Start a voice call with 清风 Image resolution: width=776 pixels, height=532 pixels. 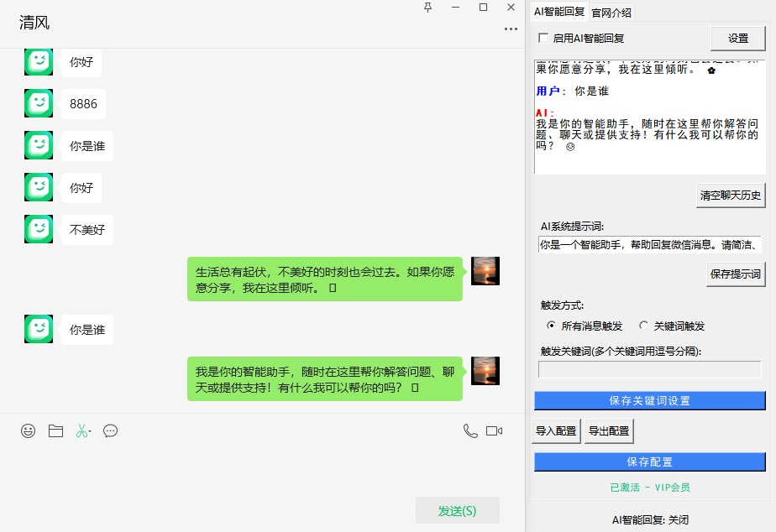[x=469, y=430]
